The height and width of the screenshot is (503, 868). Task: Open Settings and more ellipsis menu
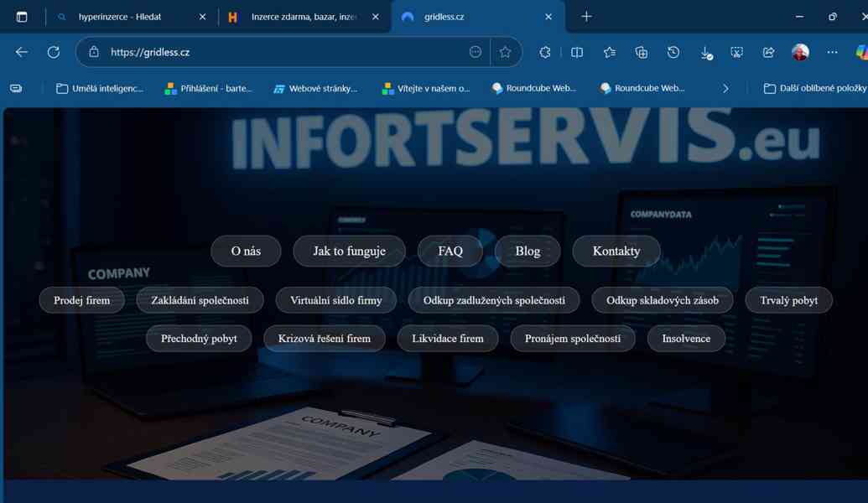[x=832, y=52]
